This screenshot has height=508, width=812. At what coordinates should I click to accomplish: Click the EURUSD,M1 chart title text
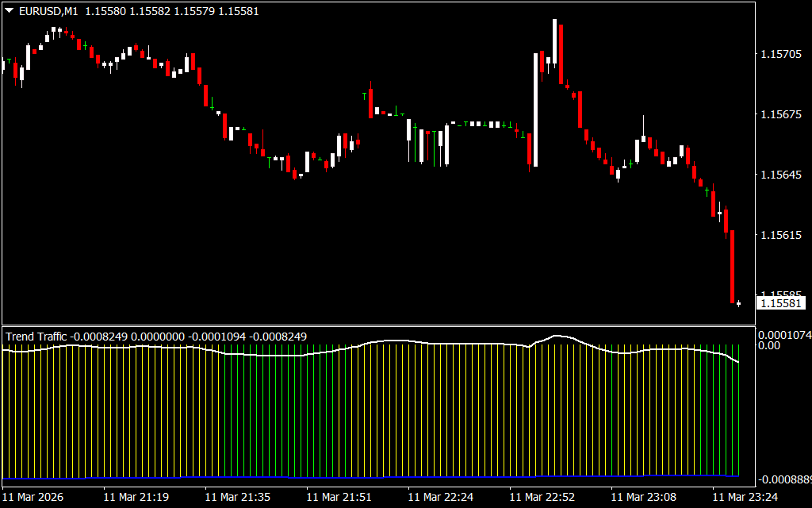[x=47, y=12]
